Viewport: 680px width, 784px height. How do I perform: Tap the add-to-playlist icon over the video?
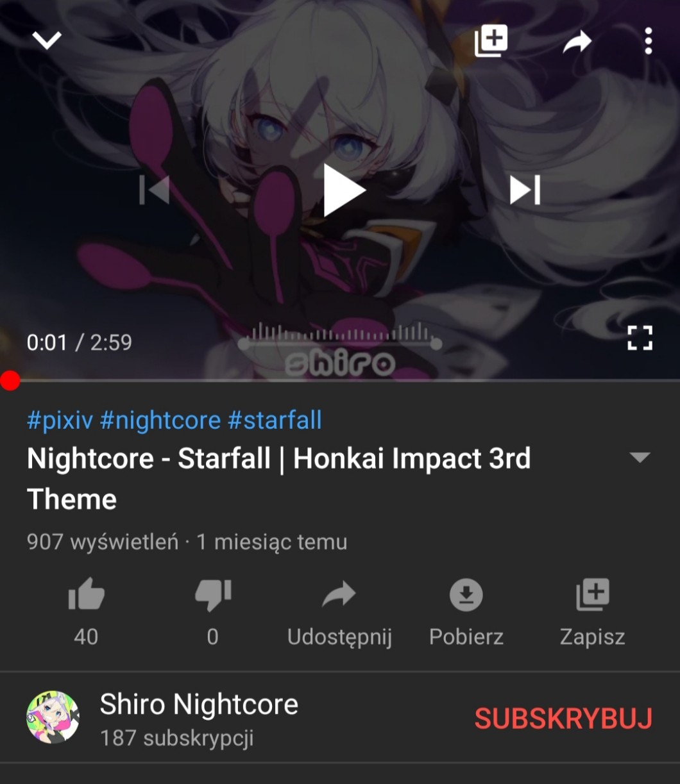pos(491,41)
